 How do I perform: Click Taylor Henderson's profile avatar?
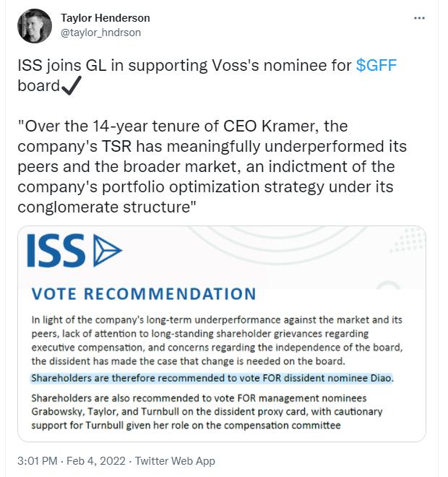(34, 26)
